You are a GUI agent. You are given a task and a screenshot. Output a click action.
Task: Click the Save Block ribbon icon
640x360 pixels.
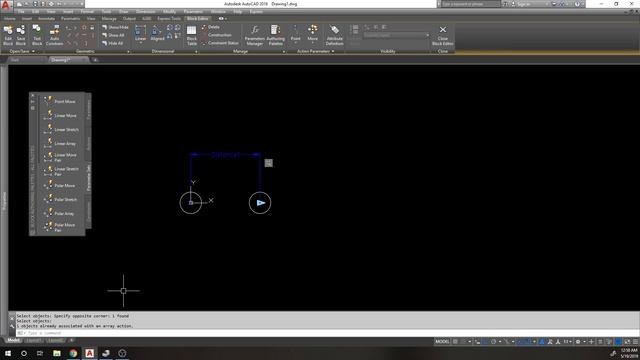click(x=21, y=34)
